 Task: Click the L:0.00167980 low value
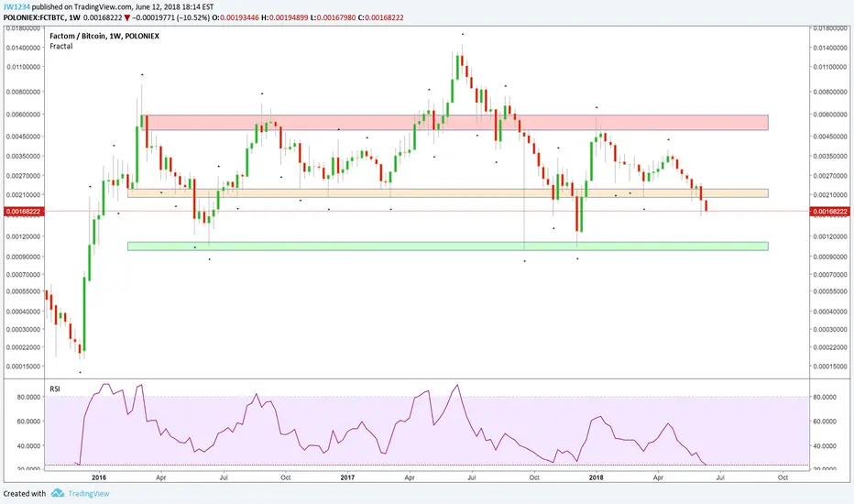coord(333,17)
